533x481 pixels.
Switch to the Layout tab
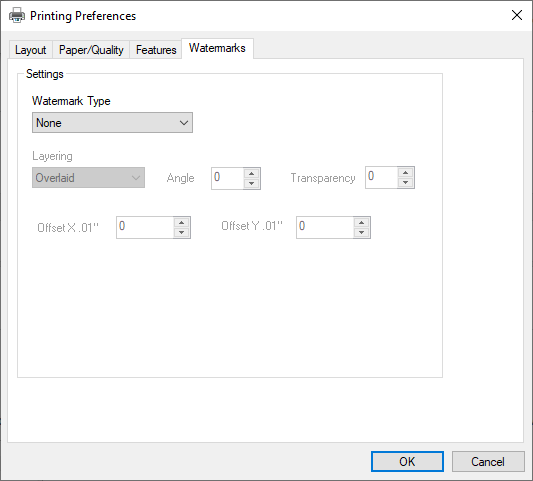pyautogui.click(x=31, y=50)
